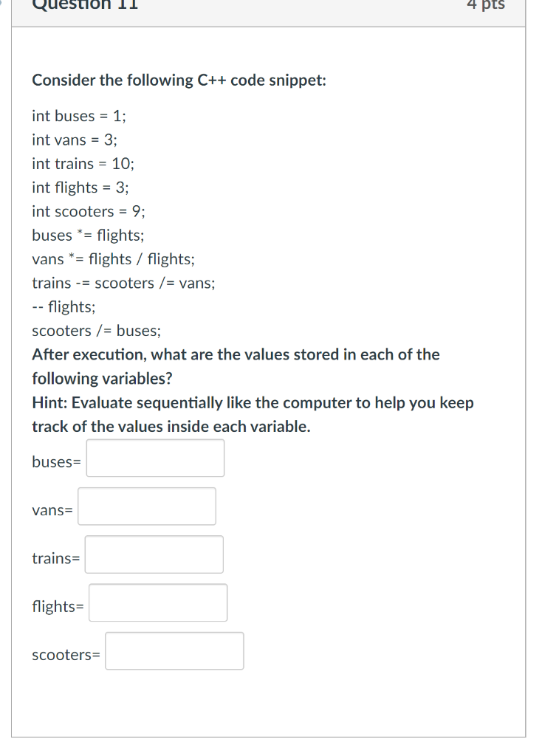Image resolution: width=556 pixels, height=756 pixels.
Task: Click the 'int vans = 3;' line
Action: [x=75, y=140]
